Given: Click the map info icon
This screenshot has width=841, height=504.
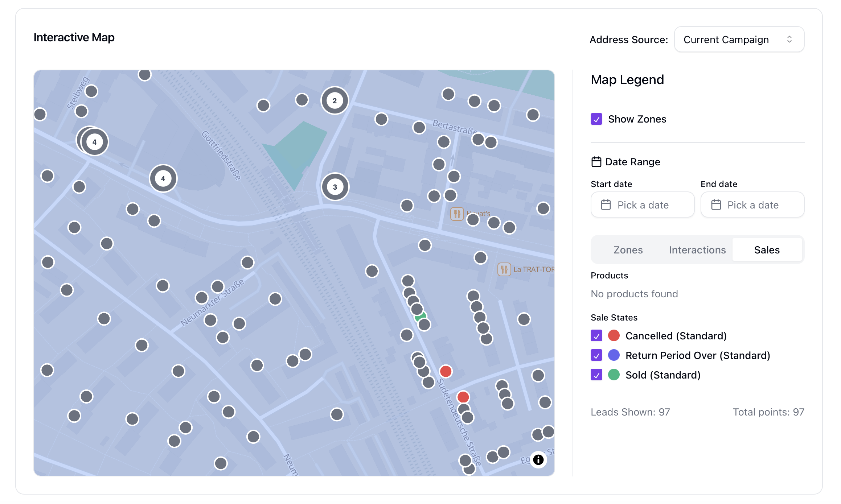Looking at the screenshot, I should tap(538, 459).
